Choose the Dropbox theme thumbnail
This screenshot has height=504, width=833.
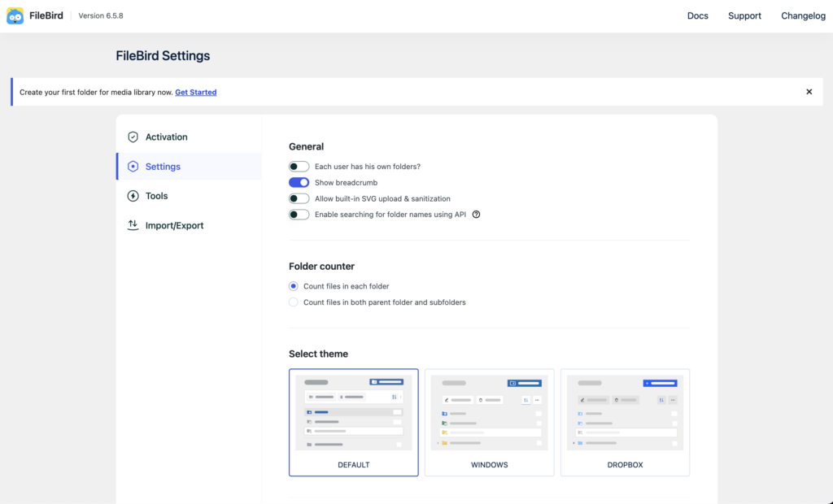click(625, 422)
